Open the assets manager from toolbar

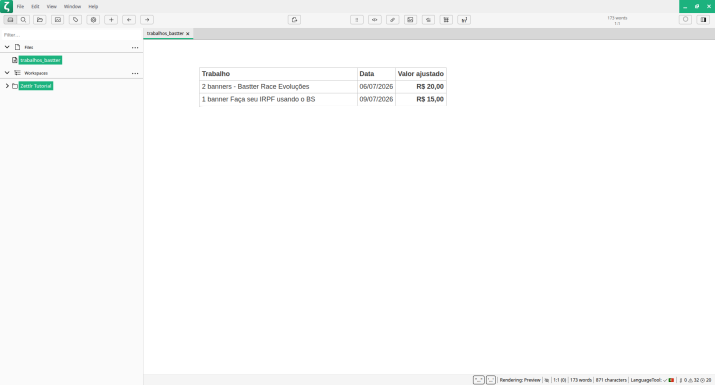point(57,20)
